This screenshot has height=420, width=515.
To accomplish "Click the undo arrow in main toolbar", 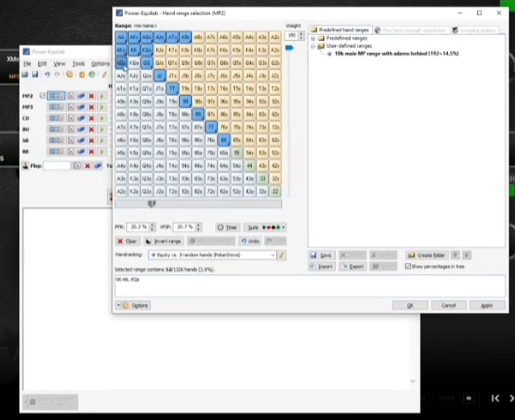I will pos(47,74).
